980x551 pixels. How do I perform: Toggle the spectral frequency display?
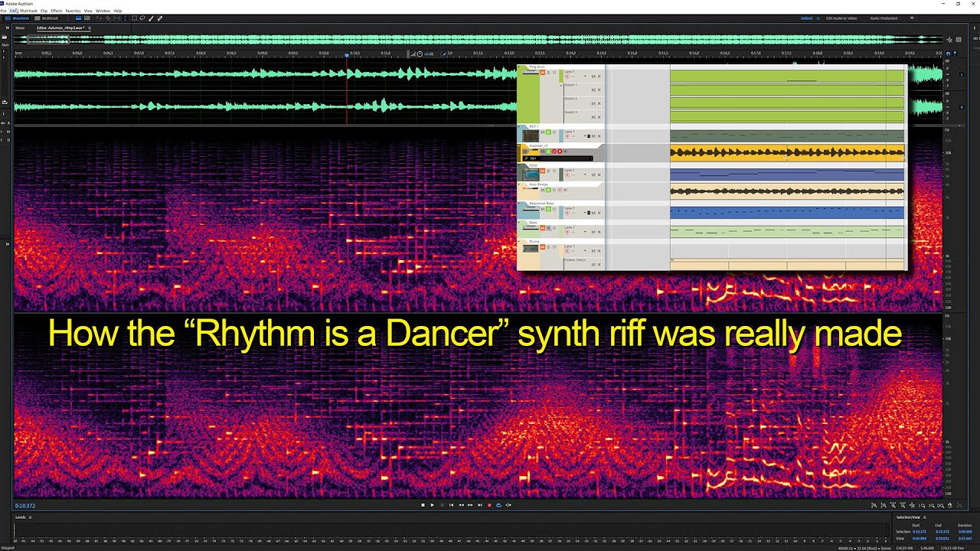click(78, 18)
